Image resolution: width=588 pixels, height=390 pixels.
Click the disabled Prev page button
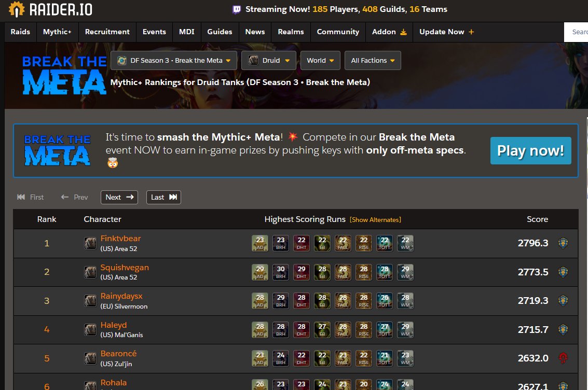pos(74,197)
